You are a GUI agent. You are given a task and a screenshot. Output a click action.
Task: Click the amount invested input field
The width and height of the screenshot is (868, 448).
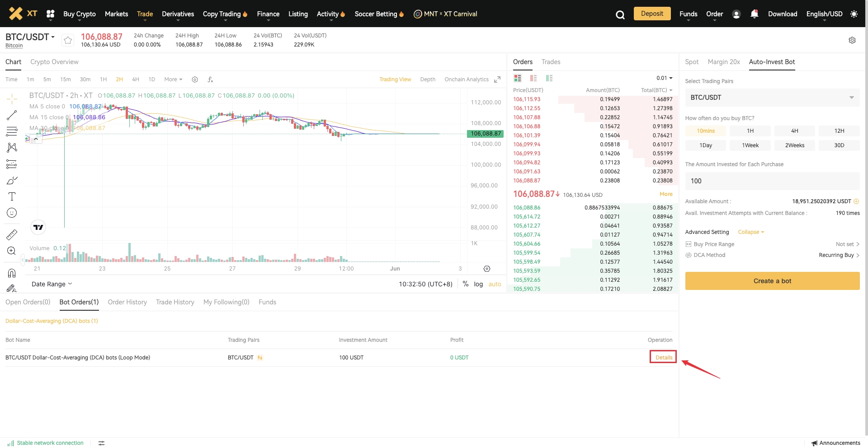pyautogui.click(x=772, y=181)
